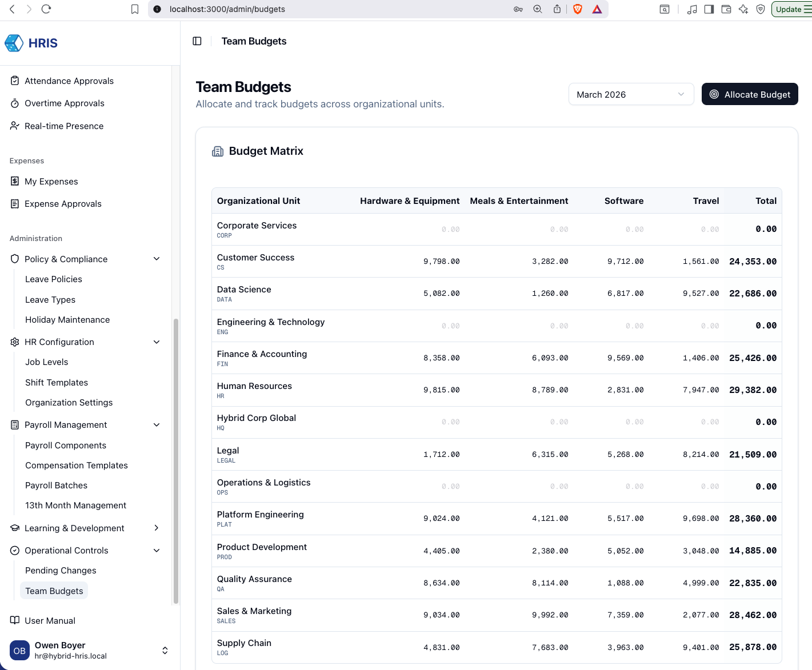This screenshot has height=670, width=812.
Task: Toggle the sidebar panel icon
Action: click(x=197, y=41)
